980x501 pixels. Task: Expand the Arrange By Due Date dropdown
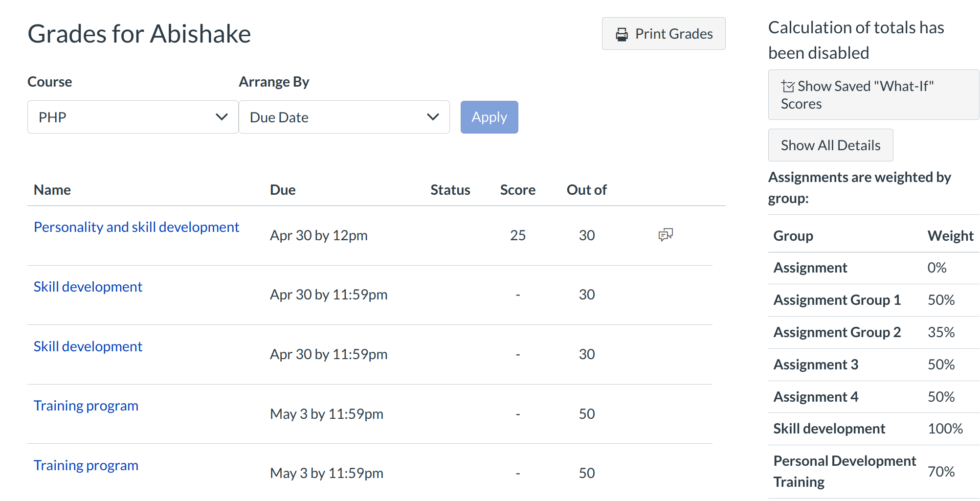click(x=344, y=117)
